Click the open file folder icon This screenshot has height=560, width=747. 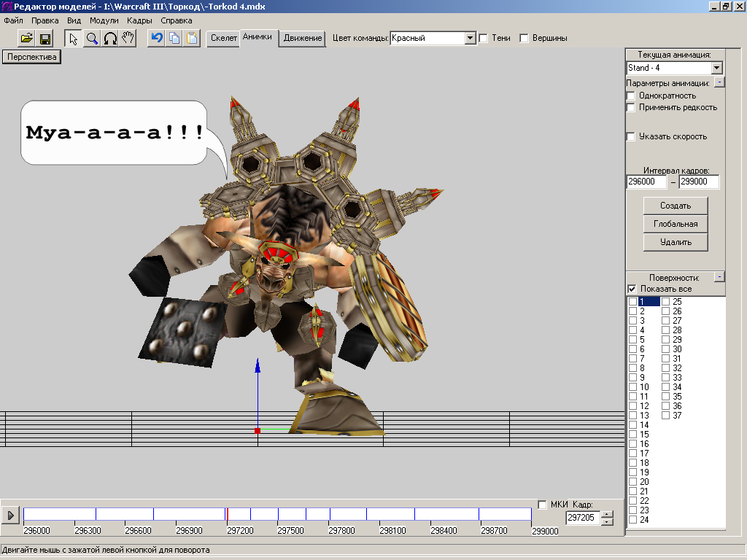click(26, 39)
